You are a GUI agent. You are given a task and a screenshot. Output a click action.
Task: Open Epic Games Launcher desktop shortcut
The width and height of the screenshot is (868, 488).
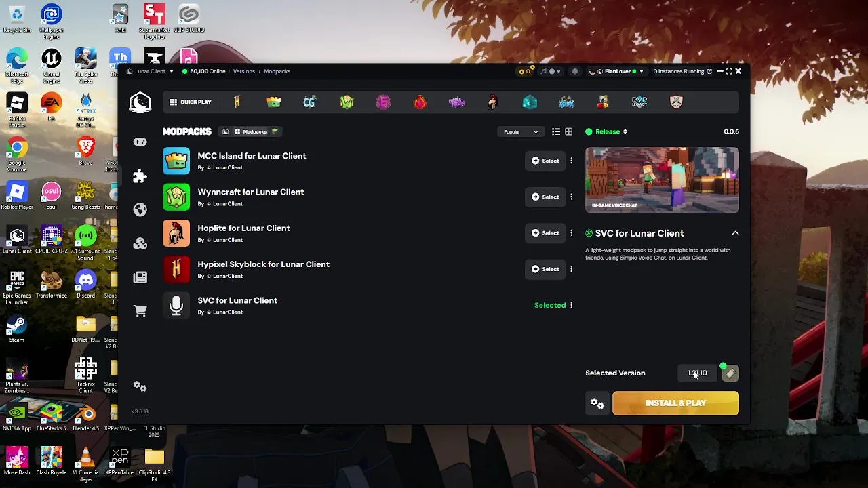coord(17,287)
